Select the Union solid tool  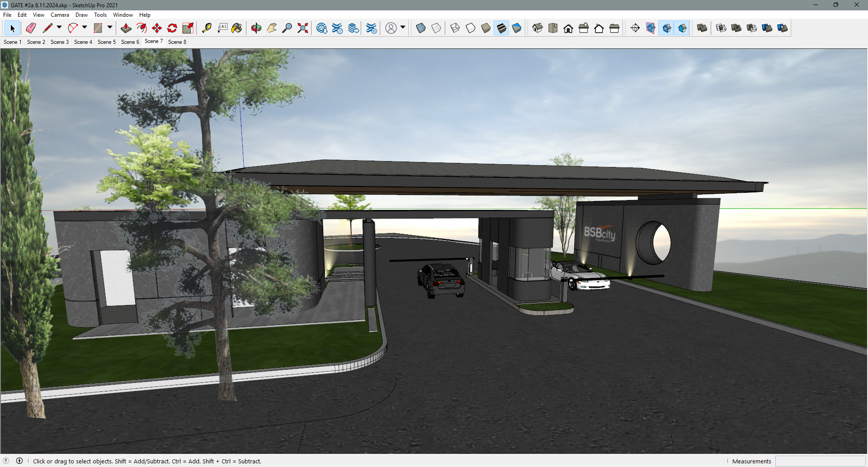[736, 28]
